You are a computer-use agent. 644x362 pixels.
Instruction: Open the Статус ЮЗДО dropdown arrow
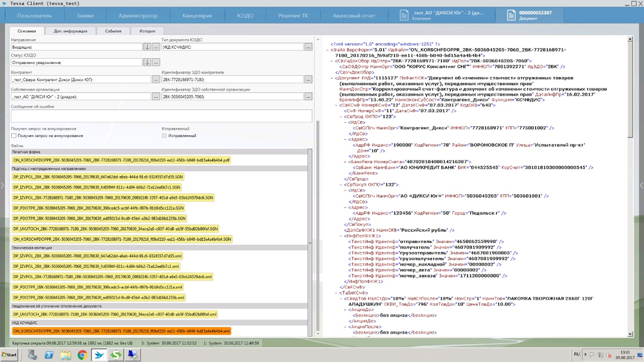point(147,62)
